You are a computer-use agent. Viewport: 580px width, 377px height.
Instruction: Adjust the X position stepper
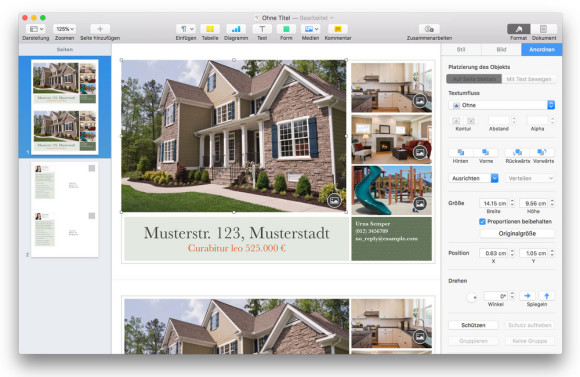[513, 253]
